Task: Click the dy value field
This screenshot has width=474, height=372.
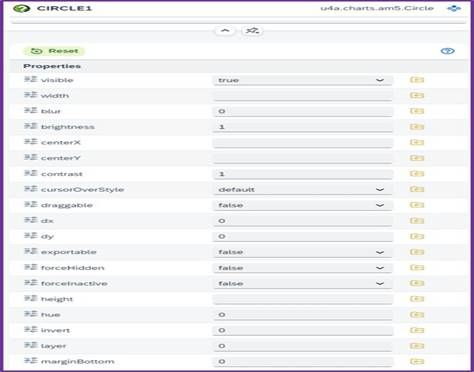Action: coord(303,237)
